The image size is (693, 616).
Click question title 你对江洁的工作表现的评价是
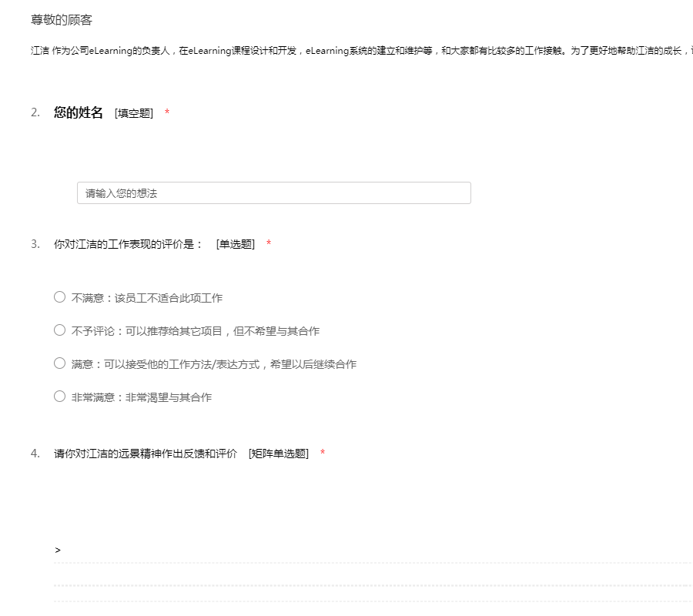point(128,244)
